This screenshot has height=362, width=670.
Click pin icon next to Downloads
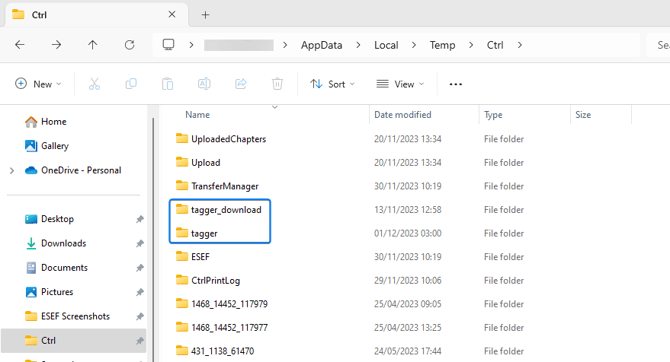pos(140,244)
